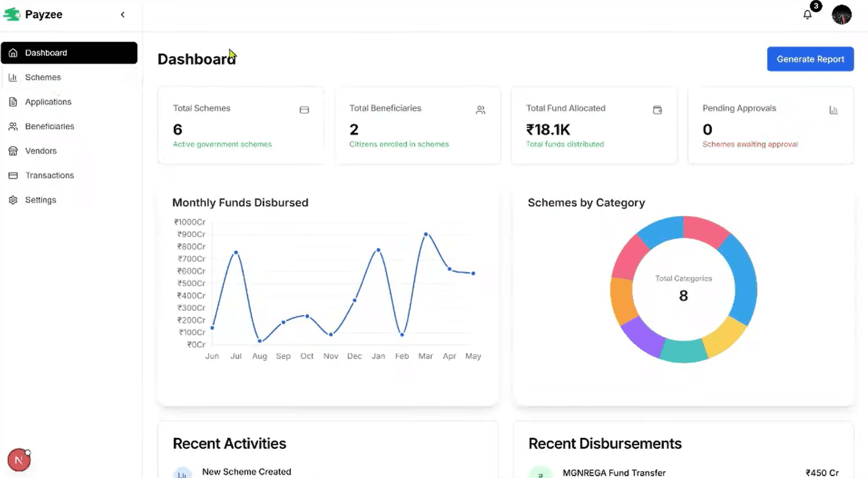The width and height of the screenshot is (868, 478).
Task: Open the user profile avatar
Action: tap(841, 15)
